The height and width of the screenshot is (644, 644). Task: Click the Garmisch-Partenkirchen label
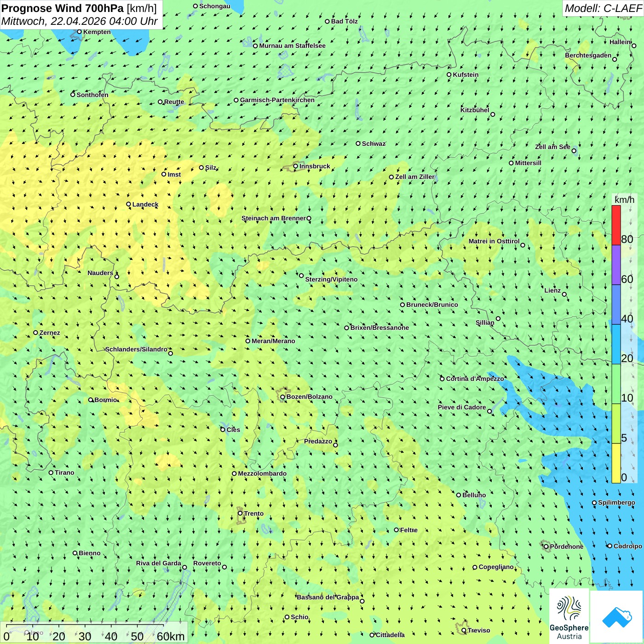coord(277,100)
